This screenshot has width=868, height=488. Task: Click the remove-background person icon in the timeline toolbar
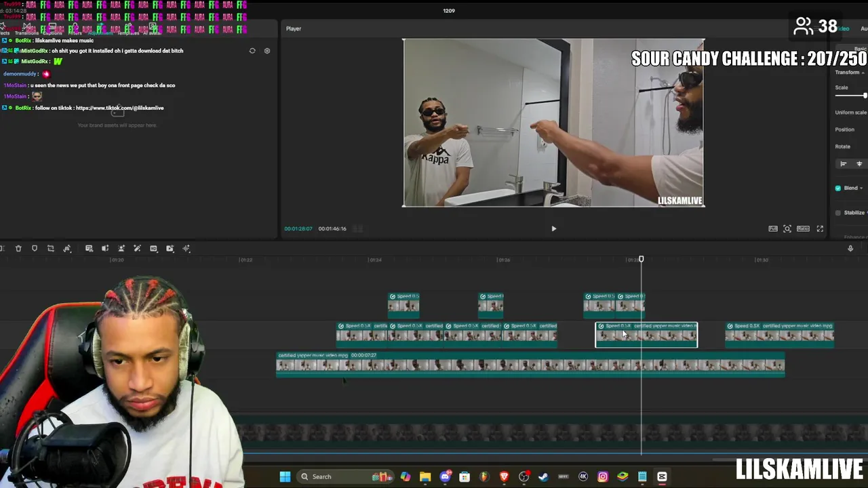click(x=121, y=249)
